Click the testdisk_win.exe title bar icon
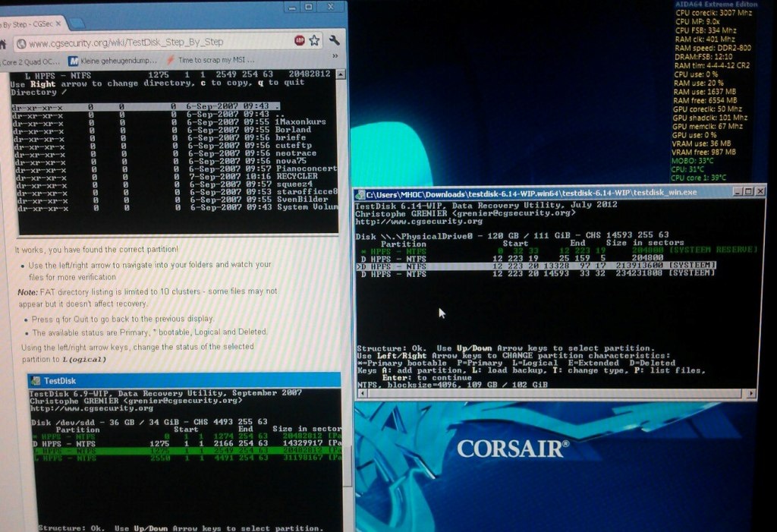This screenshot has width=777, height=532. pyautogui.click(x=360, y=194)
